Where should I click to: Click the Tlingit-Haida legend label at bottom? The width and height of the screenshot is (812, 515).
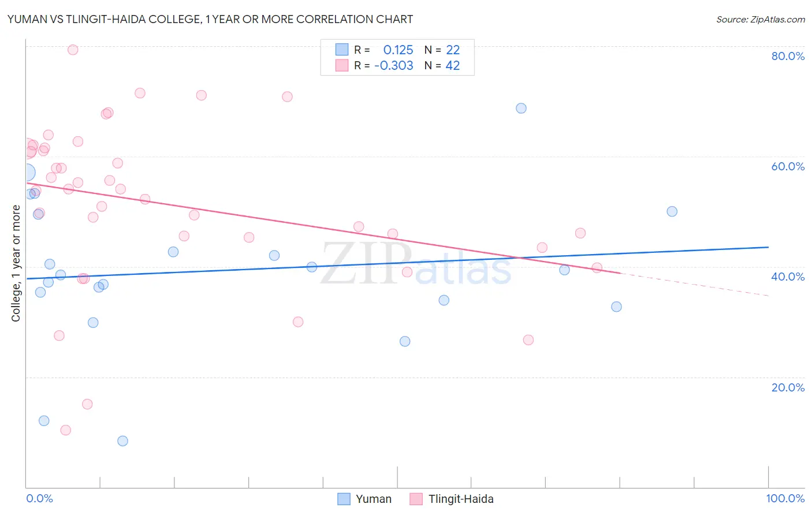tap(461, 499)
